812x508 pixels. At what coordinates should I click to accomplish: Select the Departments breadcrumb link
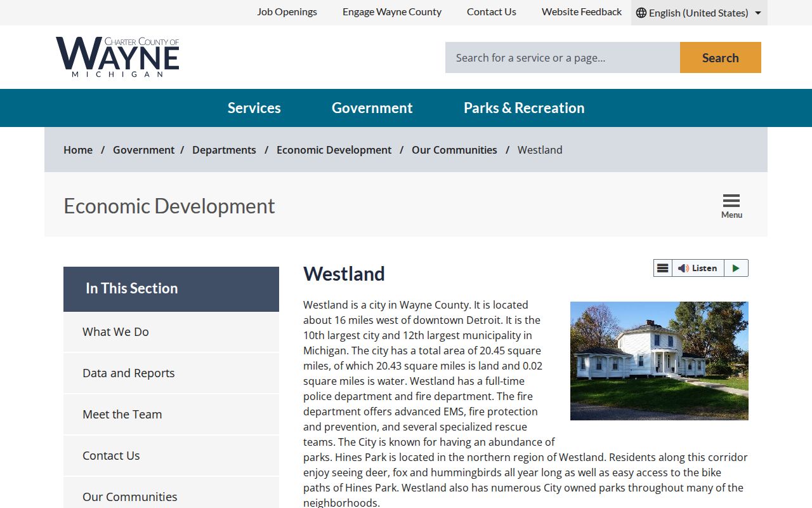click(224, 150)
